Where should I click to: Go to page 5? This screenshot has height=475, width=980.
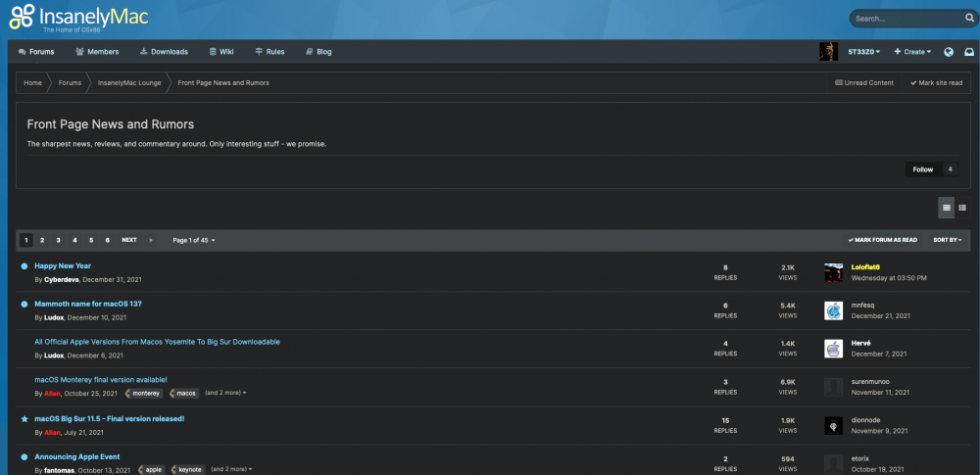tap(90, 240)
